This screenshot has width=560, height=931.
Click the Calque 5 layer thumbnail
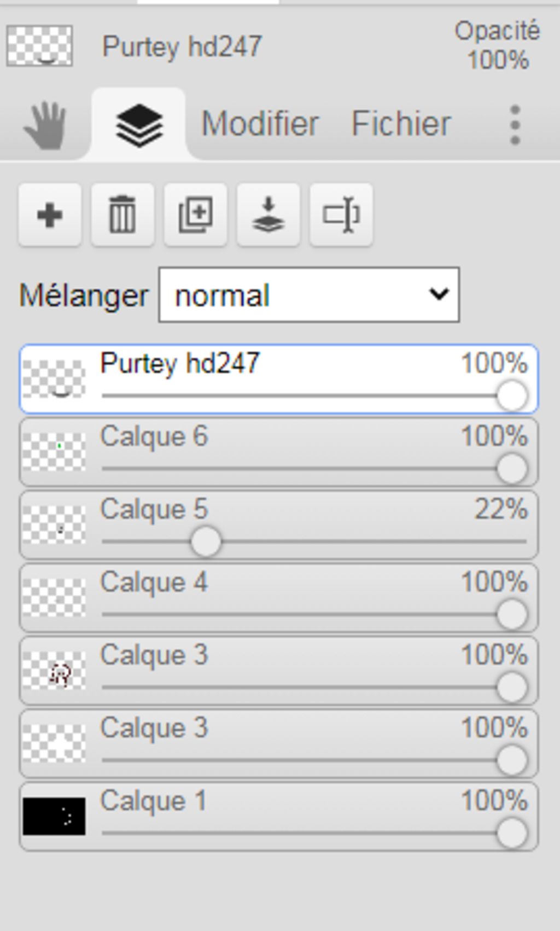tap(54, 525)
